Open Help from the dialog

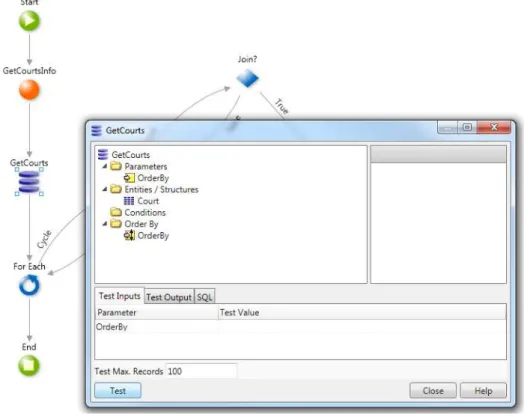pyautogui.click(x=483, y=390)
